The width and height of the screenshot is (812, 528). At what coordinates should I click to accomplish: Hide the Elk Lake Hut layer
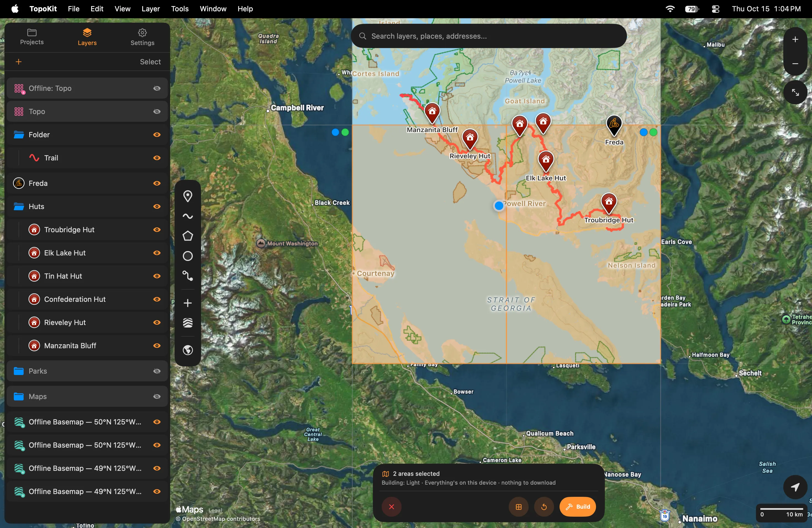click(157, 253)
